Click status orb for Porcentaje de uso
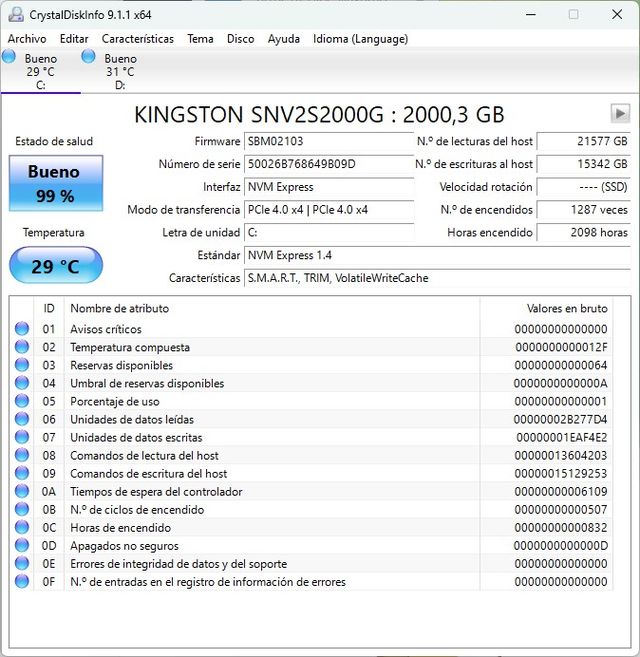Viewport: 640px width, 657px height. click(x=22, y=401)
